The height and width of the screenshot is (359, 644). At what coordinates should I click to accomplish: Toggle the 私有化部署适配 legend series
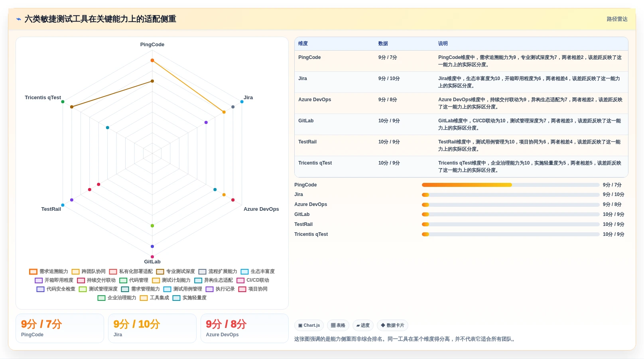click(x=131, y=271)
